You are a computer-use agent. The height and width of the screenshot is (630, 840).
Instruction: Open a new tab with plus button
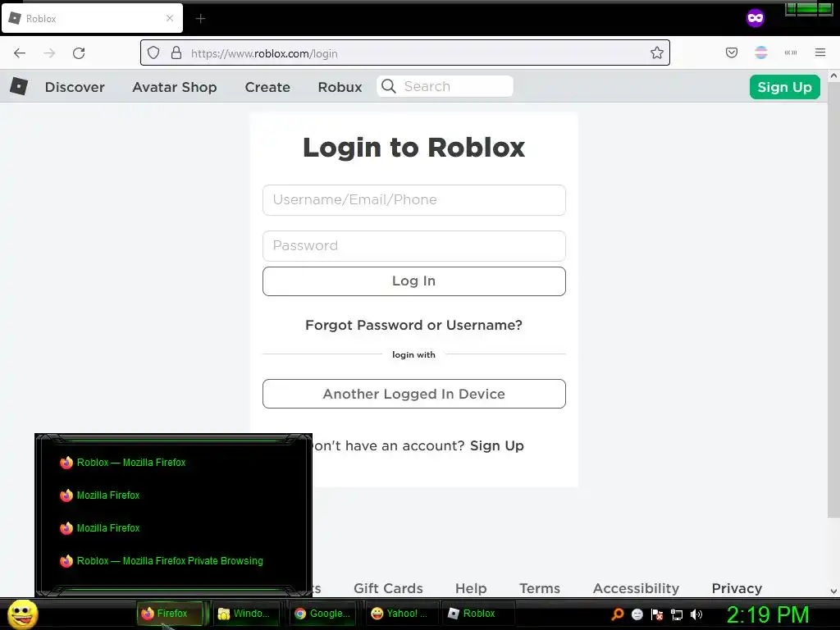click(x=200, y=19)
